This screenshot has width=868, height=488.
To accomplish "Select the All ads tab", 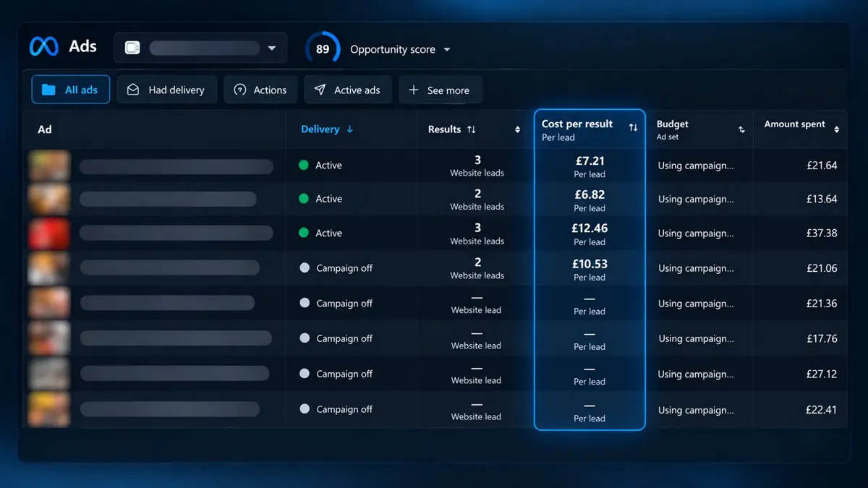I will point(71,90).
